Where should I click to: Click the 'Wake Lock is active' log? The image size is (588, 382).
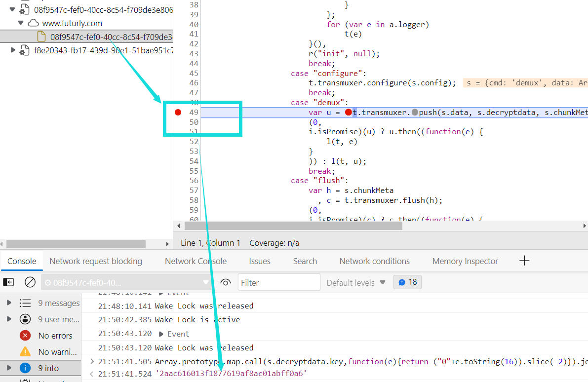point(197,319)
